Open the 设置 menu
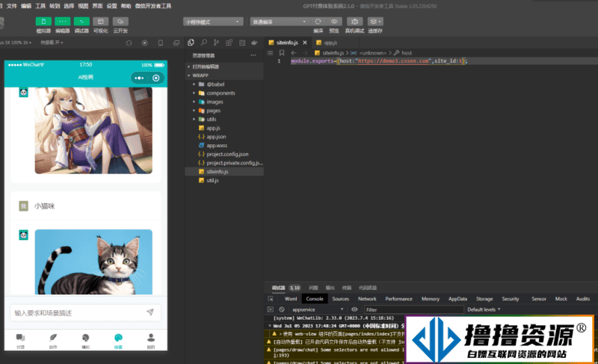Screen dimensions: 598x364 click(x=111, y=6)
